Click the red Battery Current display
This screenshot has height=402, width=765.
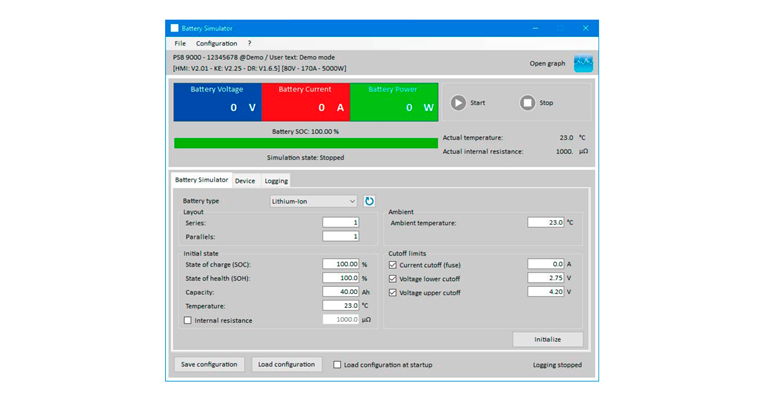pyautogui.click(x=306, y=102)
